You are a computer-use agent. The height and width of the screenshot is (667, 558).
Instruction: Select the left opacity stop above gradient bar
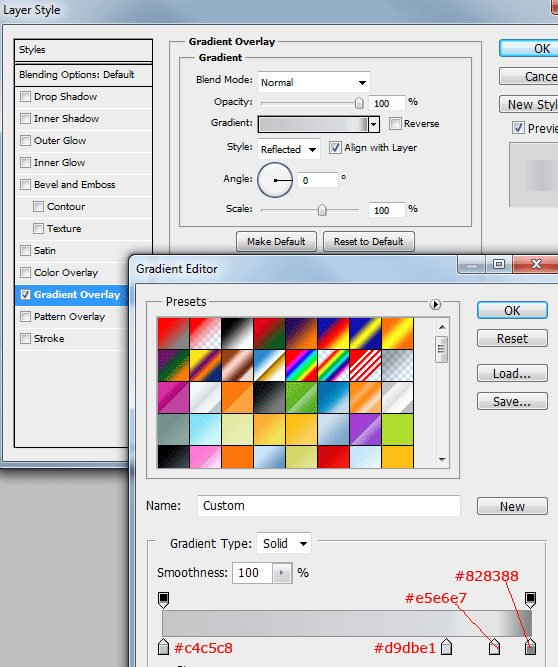pos(163,599)
